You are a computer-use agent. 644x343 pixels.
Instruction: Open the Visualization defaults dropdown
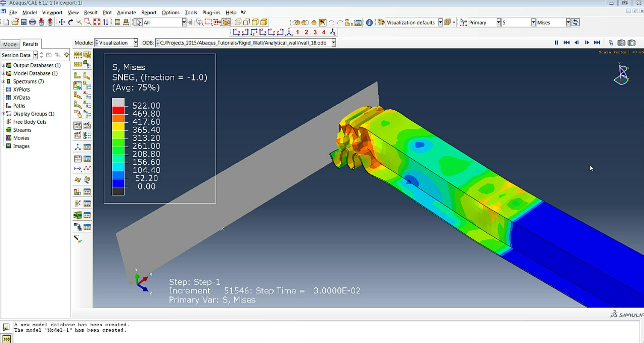tap(440, 22)
